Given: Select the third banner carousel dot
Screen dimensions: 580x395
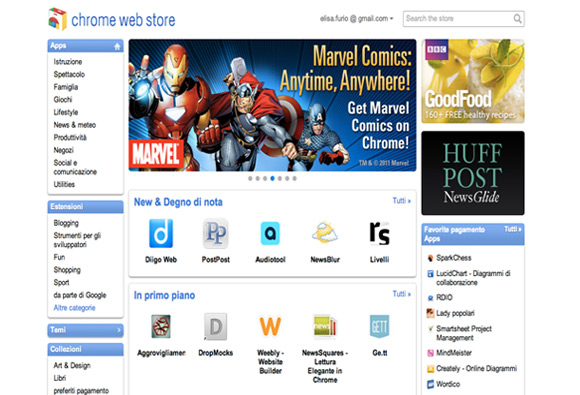Looking at the screenshot, I should [265, 179].
